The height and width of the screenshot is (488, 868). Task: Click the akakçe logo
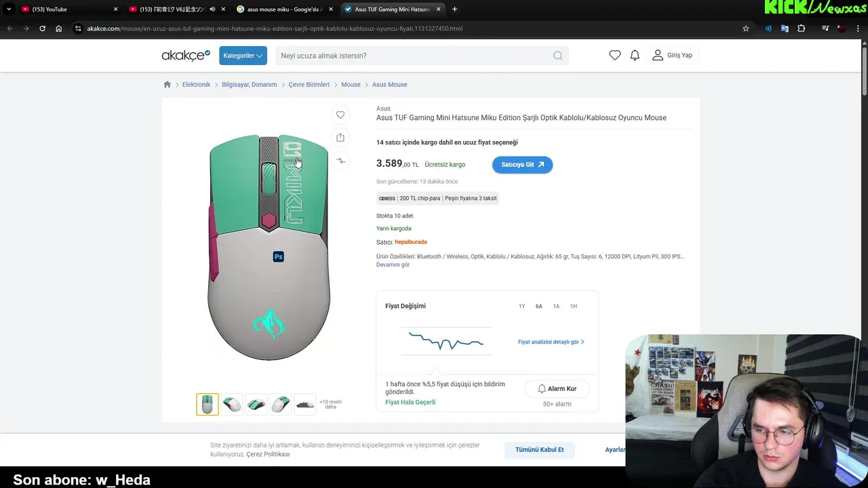(186, 56)
